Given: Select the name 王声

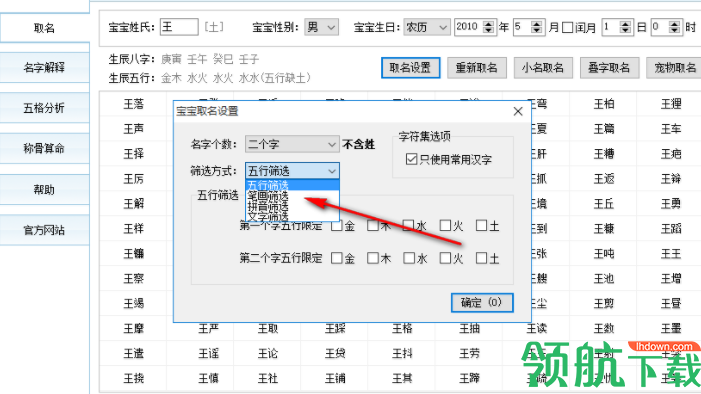Looking at the screenshot, I should pos(134,129).
